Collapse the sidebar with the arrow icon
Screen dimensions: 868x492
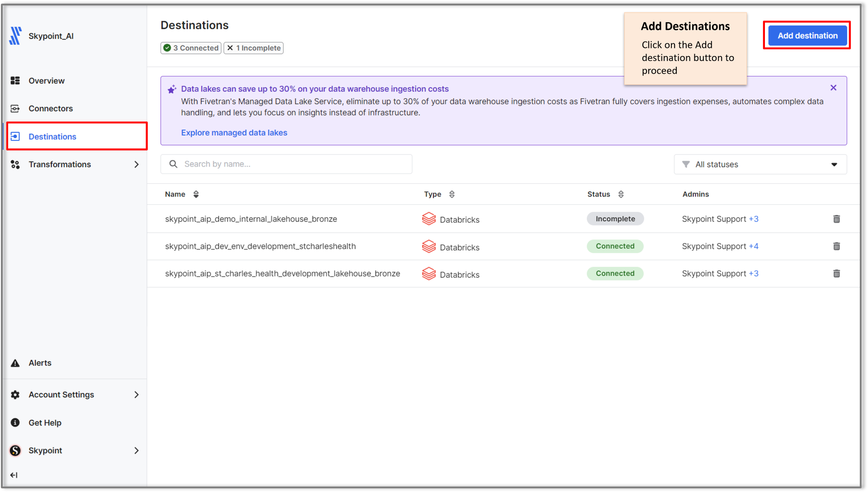coord(14,475)
